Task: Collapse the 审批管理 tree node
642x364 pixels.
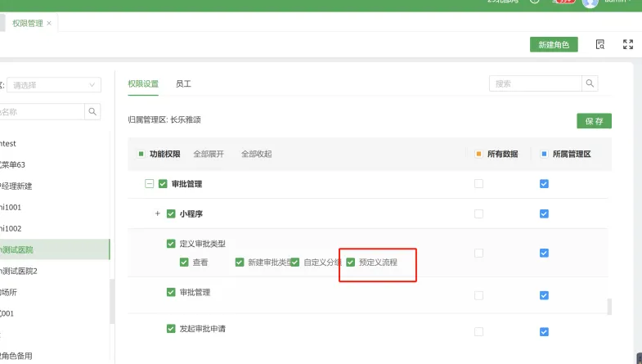Action: [x=150, y=184]
